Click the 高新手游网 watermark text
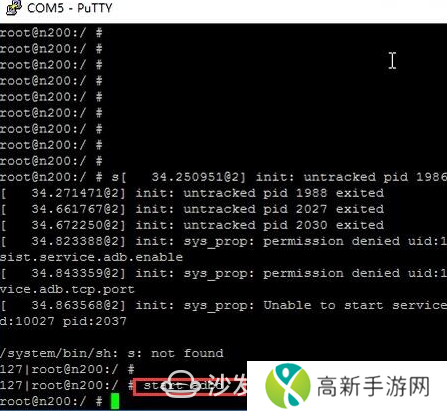The width and height of the screenshot is (447, 411). pos(373,386)
